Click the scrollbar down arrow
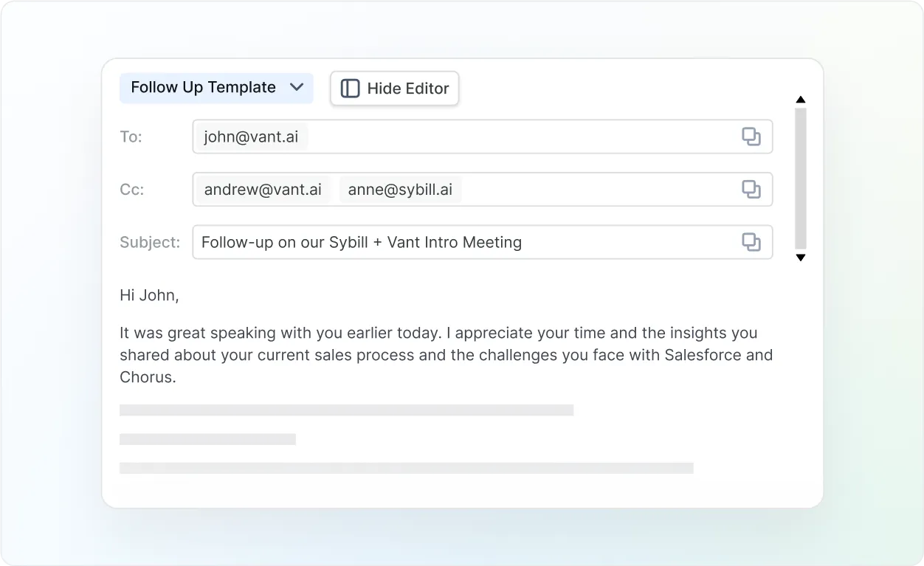924x566 pixels. click(x=801, y=258)
